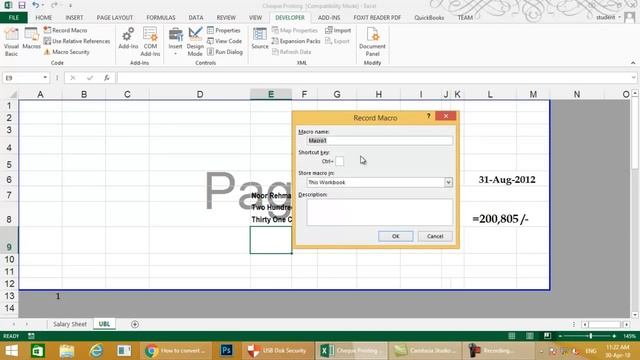640x360 pixels.
Task: Click the vertical scrollbar up arrow
Action: (635, 93)
